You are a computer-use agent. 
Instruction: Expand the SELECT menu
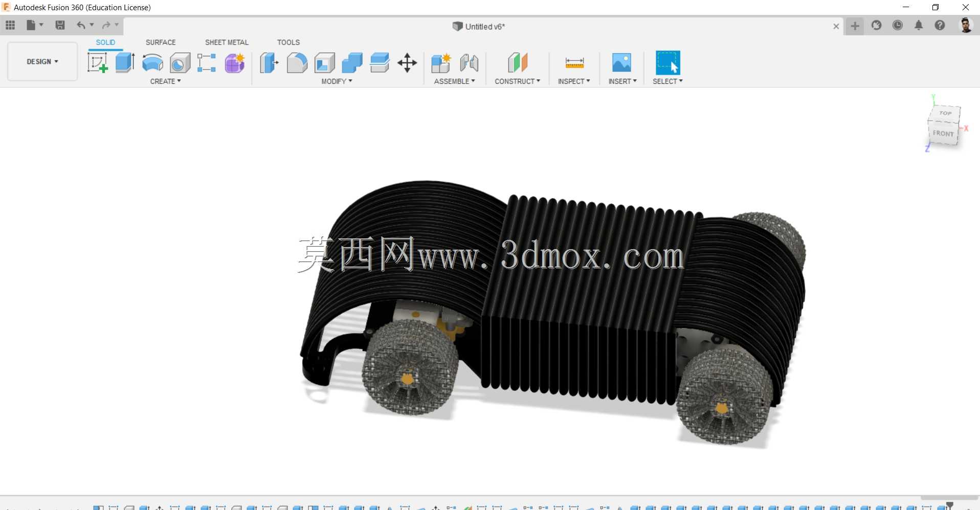pos(667,81)
